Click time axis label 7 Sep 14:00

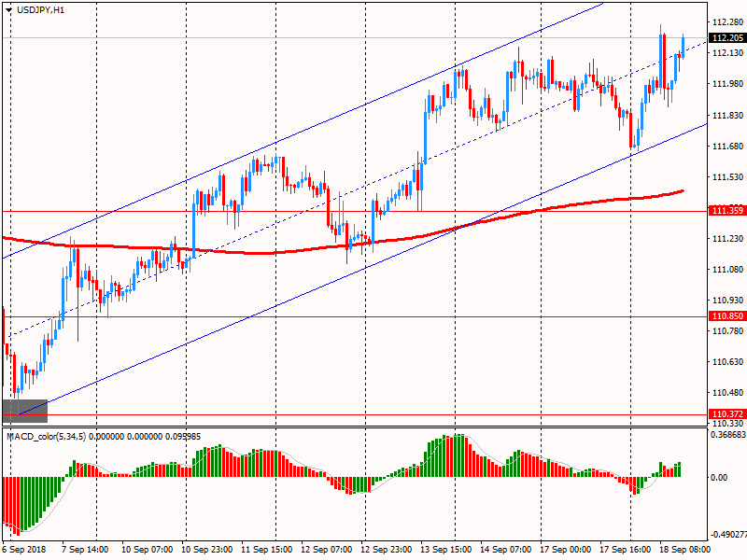(x=85, y=549)
